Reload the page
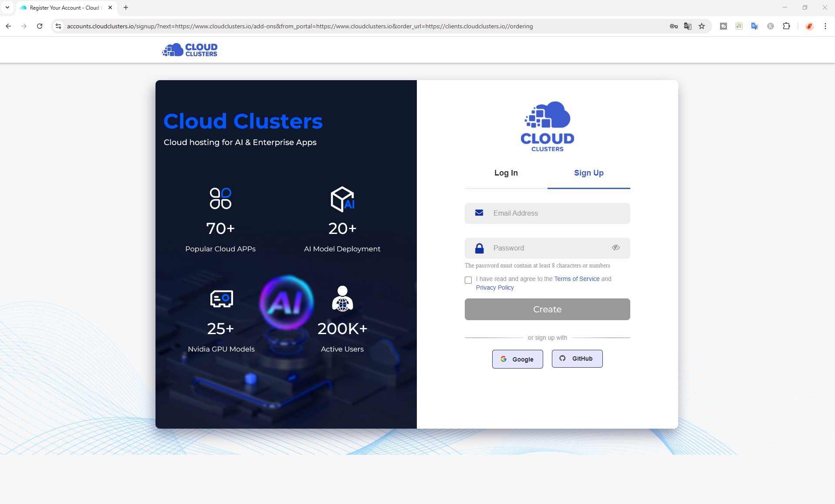 click(x=40, y=26)
